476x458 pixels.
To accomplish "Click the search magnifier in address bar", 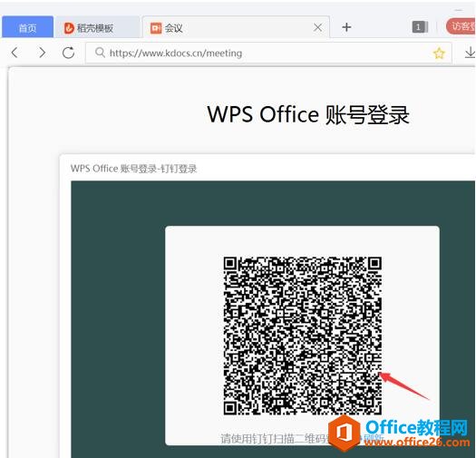I will (100, 53).
